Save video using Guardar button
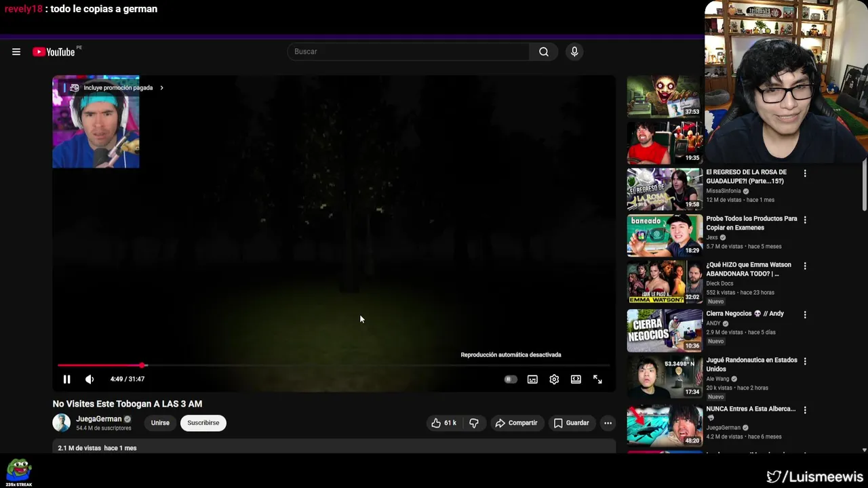868x488 pixels. point(571,423)
